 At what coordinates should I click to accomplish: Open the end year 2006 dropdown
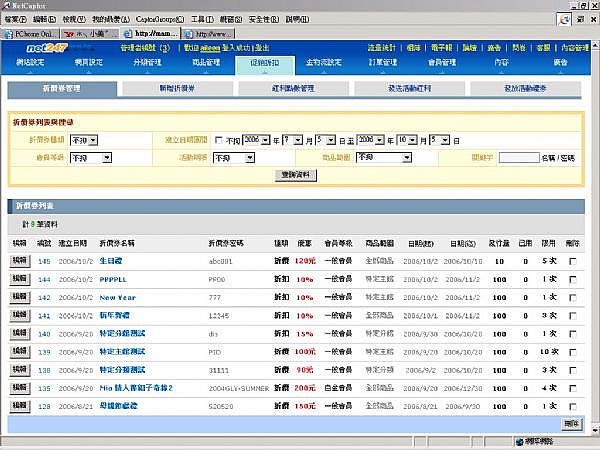point(370,140)
